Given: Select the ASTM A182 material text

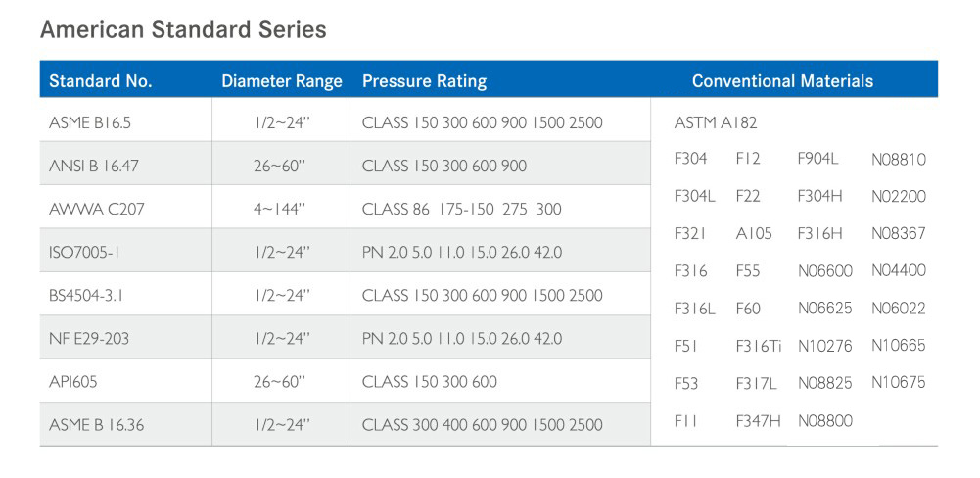Looking at the screenshot, I should coord(716,123).
